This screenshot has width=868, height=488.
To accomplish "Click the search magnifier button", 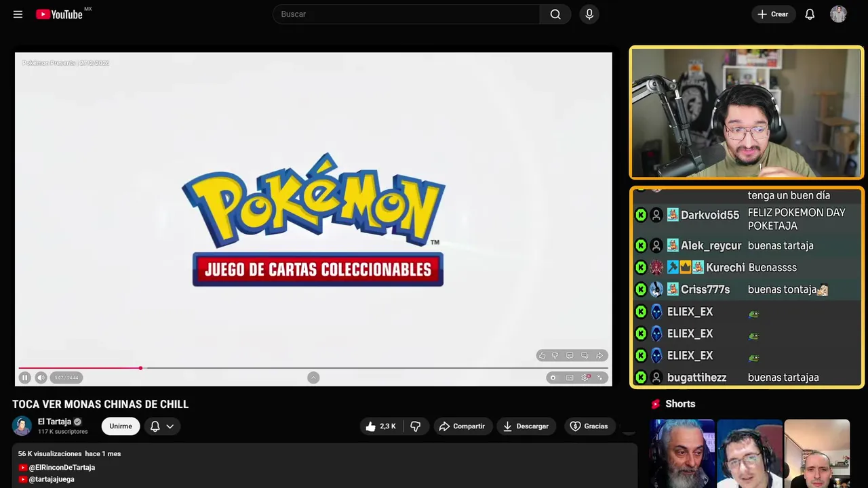I will tap(555, 14).
